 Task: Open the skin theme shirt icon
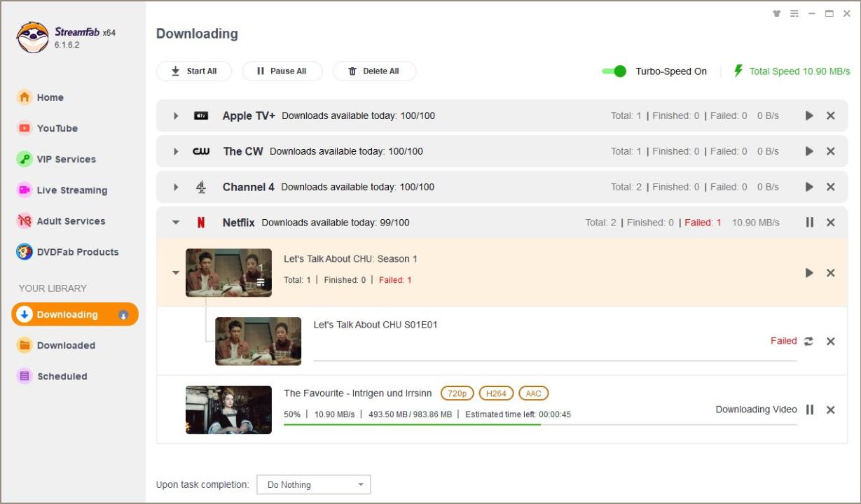(776, 13)
